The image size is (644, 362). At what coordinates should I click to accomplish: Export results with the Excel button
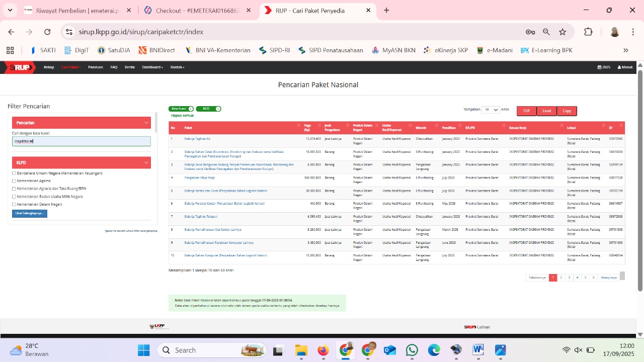[x=546, y=111]
